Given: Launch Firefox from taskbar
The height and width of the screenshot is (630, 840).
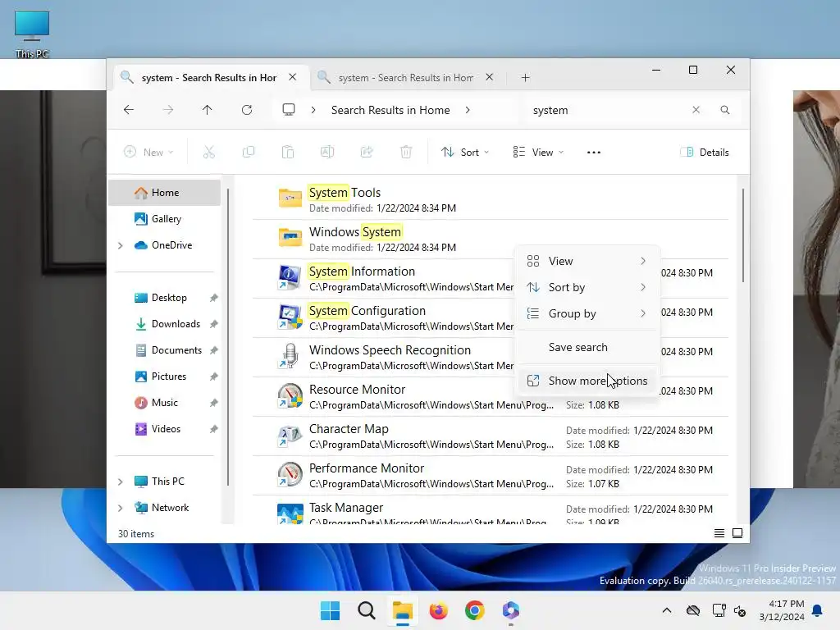Looking at the screenshot, I should (438, 610).
